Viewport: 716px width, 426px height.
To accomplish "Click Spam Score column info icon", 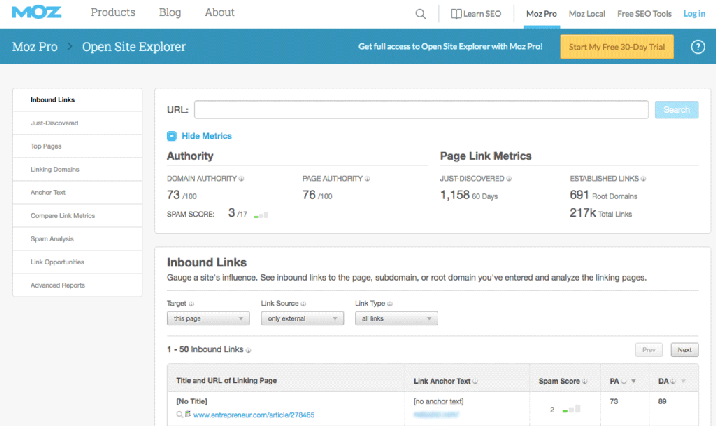I will point(584,381).
